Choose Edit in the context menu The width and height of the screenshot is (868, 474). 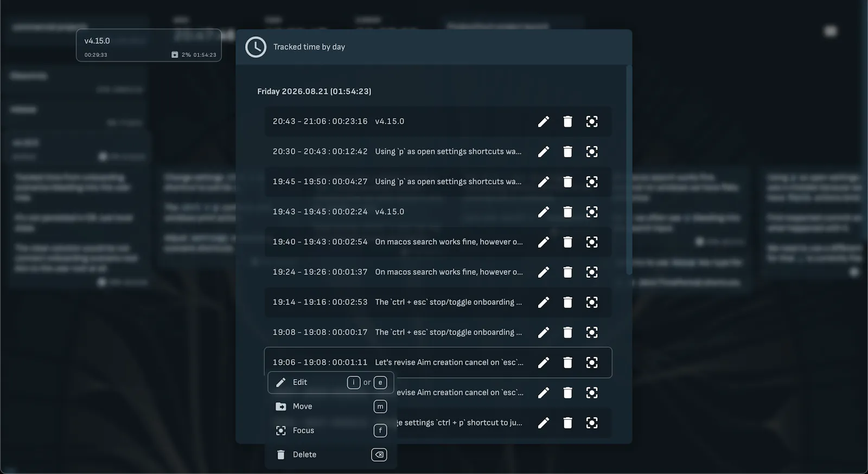click(x=331, y=382)
